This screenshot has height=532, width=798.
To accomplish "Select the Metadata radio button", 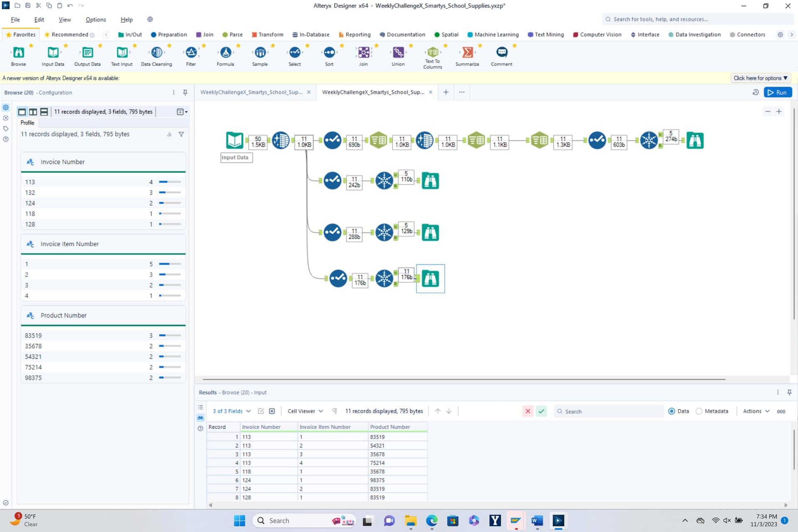I will click(x=699, y=411).
